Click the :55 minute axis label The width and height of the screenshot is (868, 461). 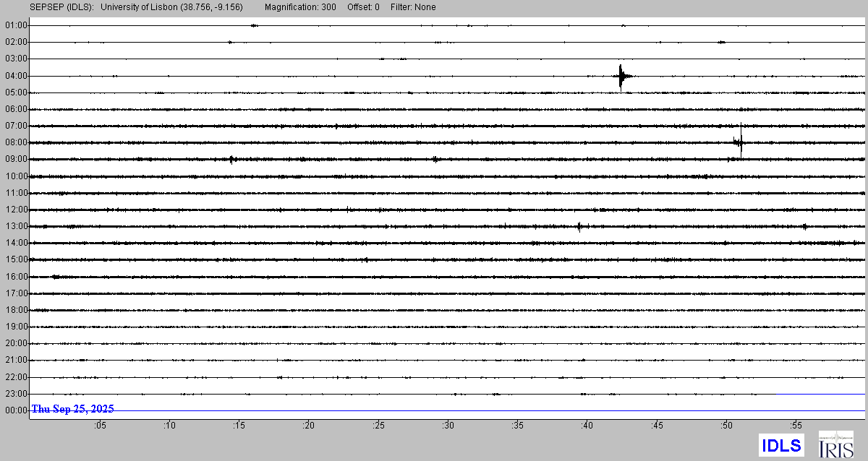[x=796, y=426]
